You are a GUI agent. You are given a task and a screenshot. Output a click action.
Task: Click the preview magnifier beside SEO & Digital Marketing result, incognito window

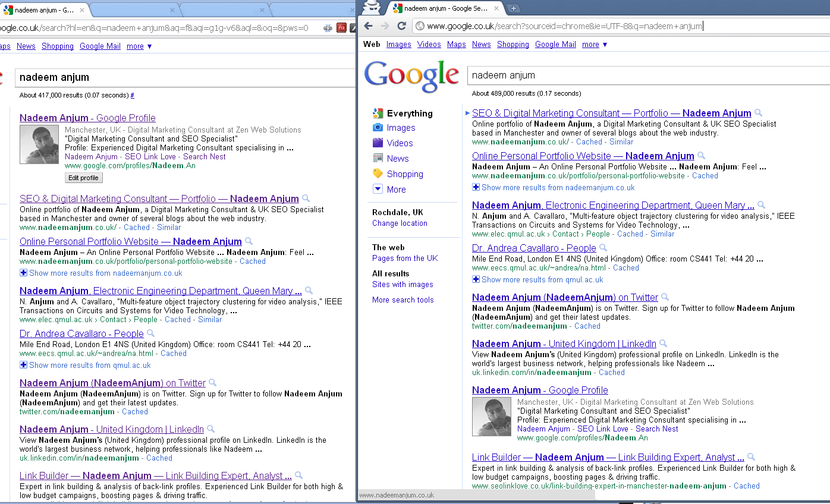click(x=758, y=113)
